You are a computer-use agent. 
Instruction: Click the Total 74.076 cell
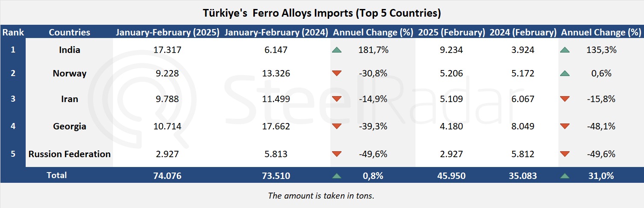[167, 176]
